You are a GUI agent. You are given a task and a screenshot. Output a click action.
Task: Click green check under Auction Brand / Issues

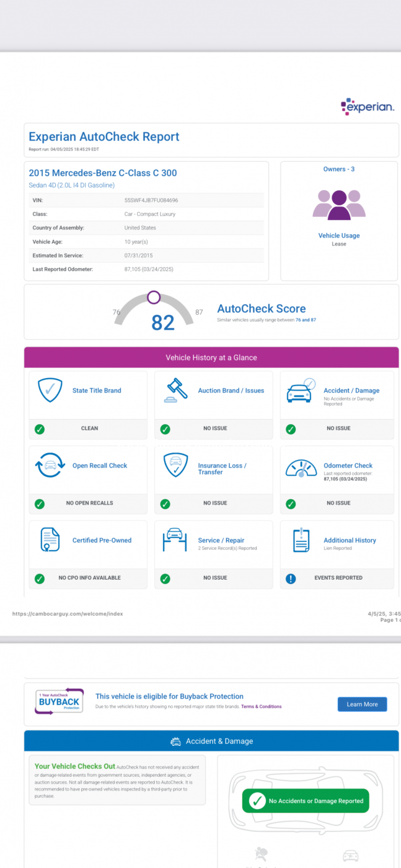coord(165,429)
